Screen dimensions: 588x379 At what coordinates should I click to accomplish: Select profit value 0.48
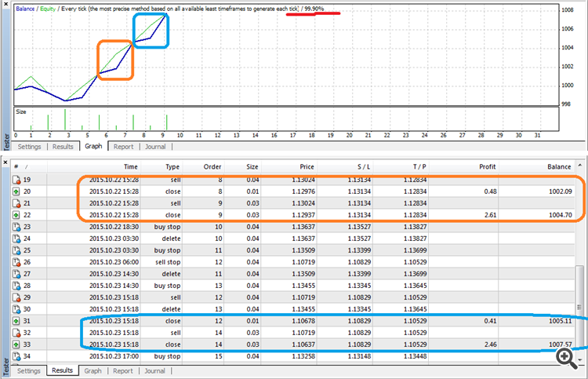(x=490, y=191)
